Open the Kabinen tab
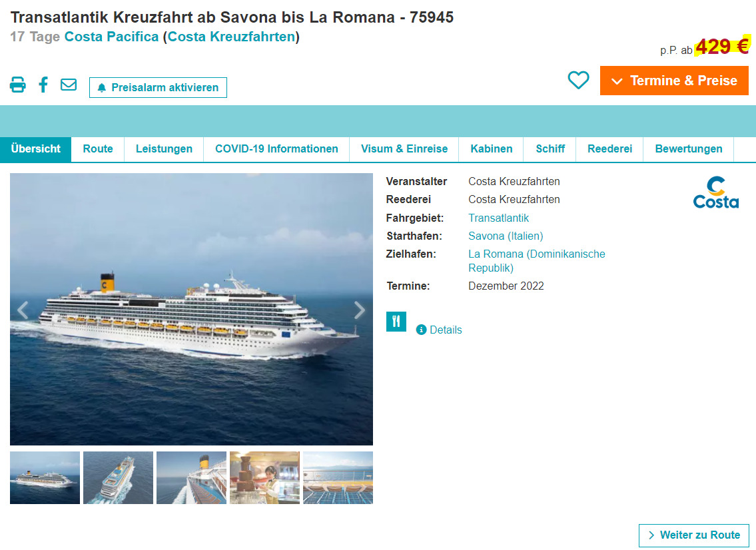 (x=492, y=149)
